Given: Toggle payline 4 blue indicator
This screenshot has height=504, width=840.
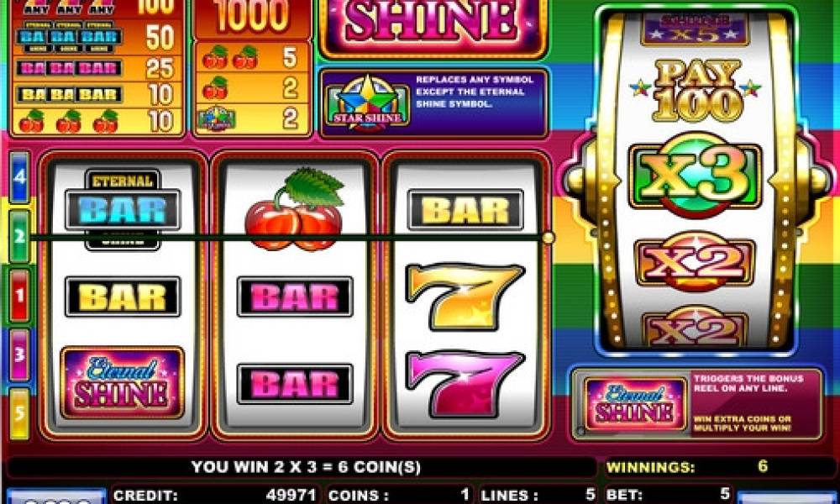Looking at the screenshot, I should tap(20, 177).
